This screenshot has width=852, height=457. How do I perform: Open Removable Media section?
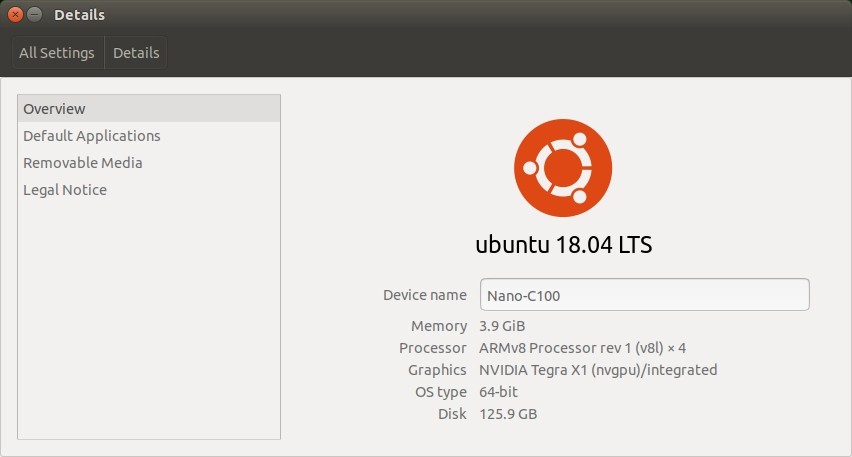click(x=149, y=163)
